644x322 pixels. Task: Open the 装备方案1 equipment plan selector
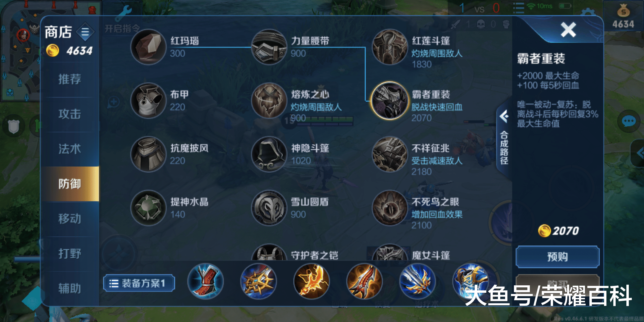coord(139,283)
